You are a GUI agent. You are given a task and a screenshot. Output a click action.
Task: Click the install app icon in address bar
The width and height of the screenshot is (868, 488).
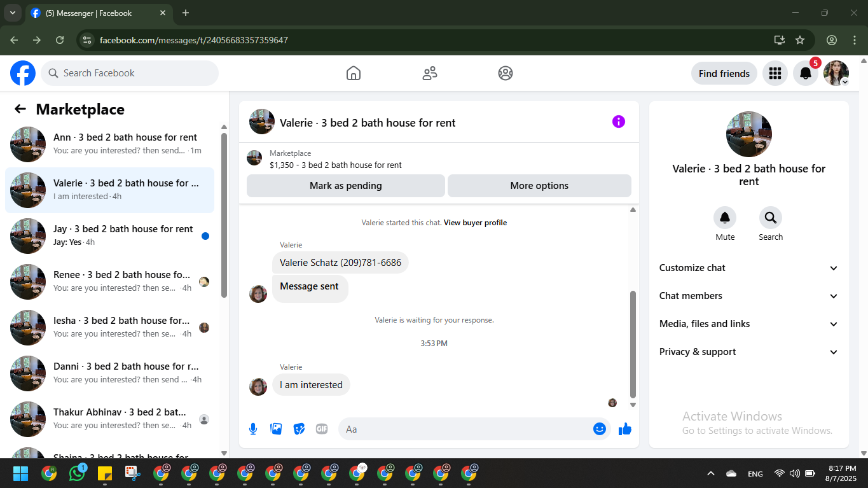(x=780, y=40)
